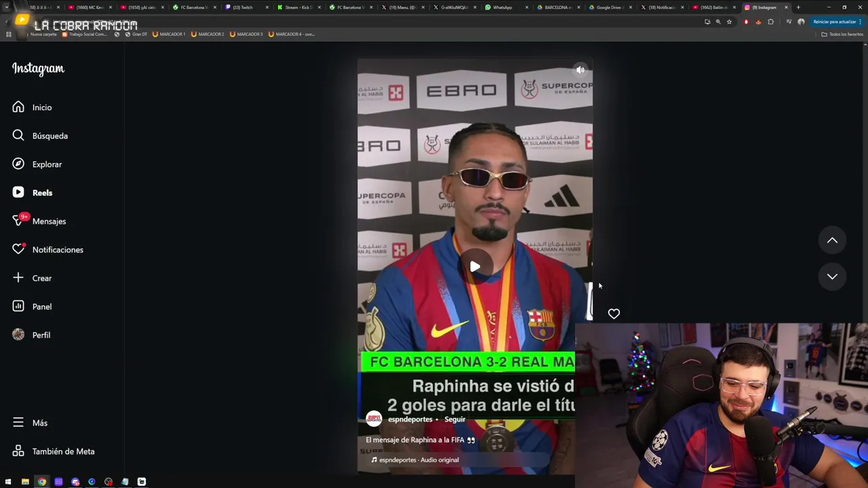
Task: Open Explorar compass in sidebar
Action: coord(37,164)
